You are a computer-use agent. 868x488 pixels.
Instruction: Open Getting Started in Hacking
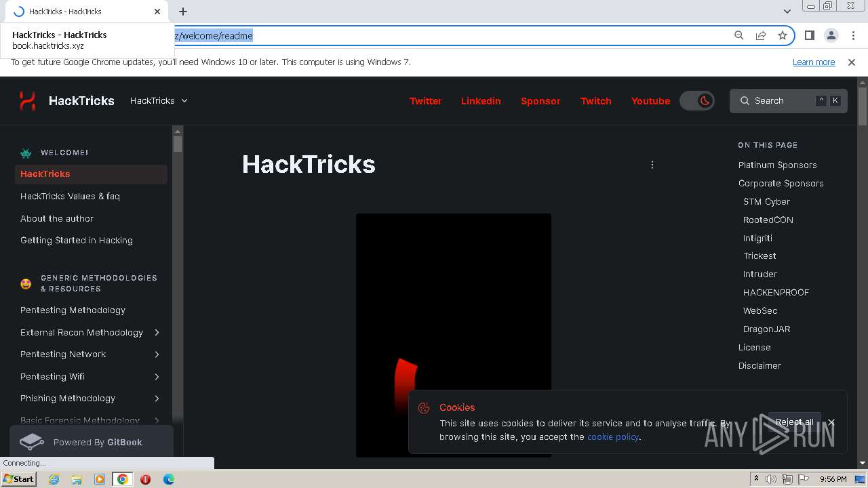(x=77, y=241)
